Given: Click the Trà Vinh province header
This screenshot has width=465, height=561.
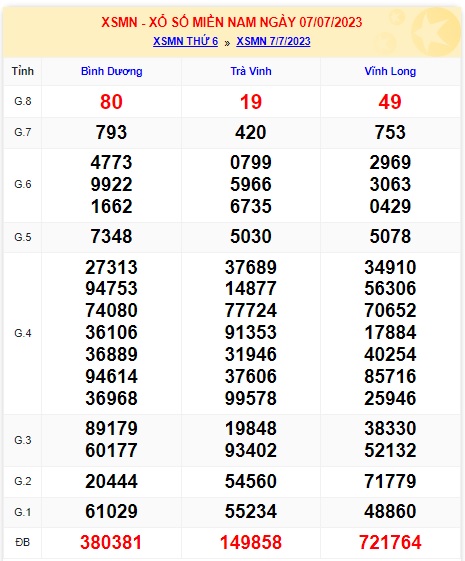Looking at the screenshot, I should 251,71.
